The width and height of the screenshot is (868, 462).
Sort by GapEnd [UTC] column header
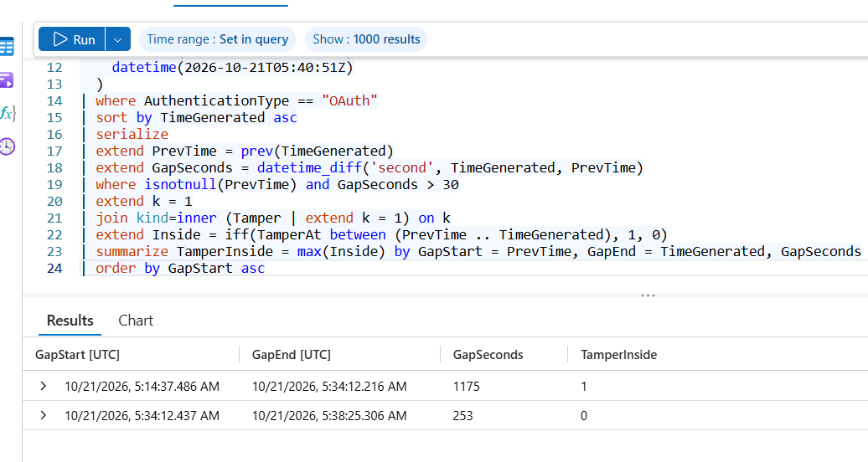point(292,355)
